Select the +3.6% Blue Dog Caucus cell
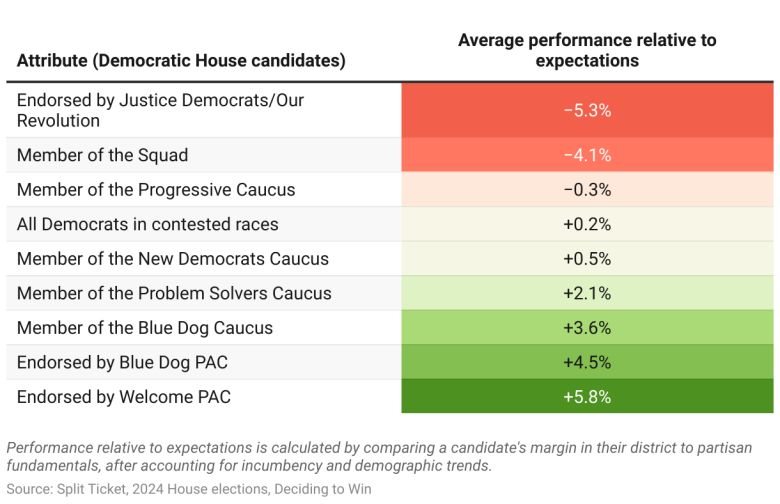This screenshot has width=780, height=504. [587, 327]
